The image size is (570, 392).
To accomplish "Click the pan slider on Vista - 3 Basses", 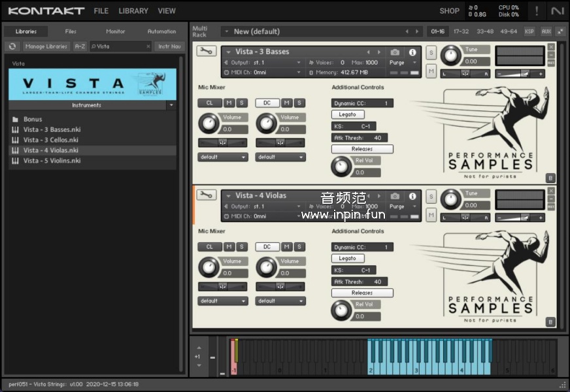I will tap(465, 74).
